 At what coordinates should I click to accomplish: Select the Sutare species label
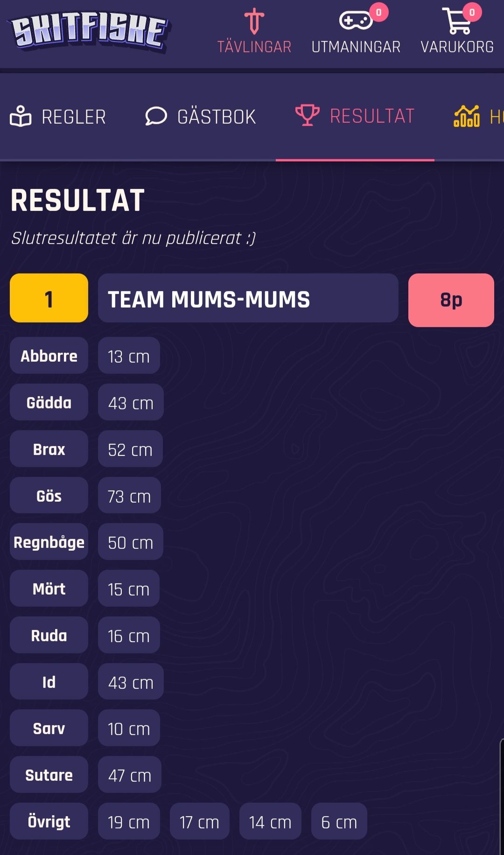pos(49,775)
